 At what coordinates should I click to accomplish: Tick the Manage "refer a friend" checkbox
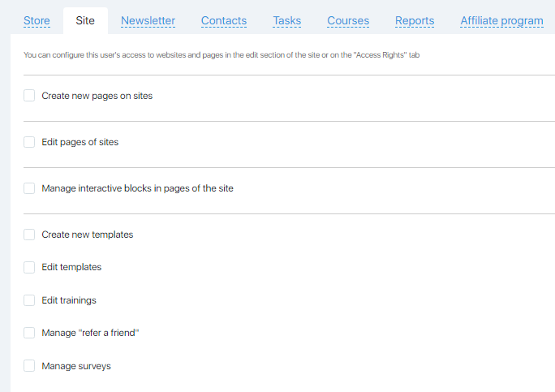[29, 333]
